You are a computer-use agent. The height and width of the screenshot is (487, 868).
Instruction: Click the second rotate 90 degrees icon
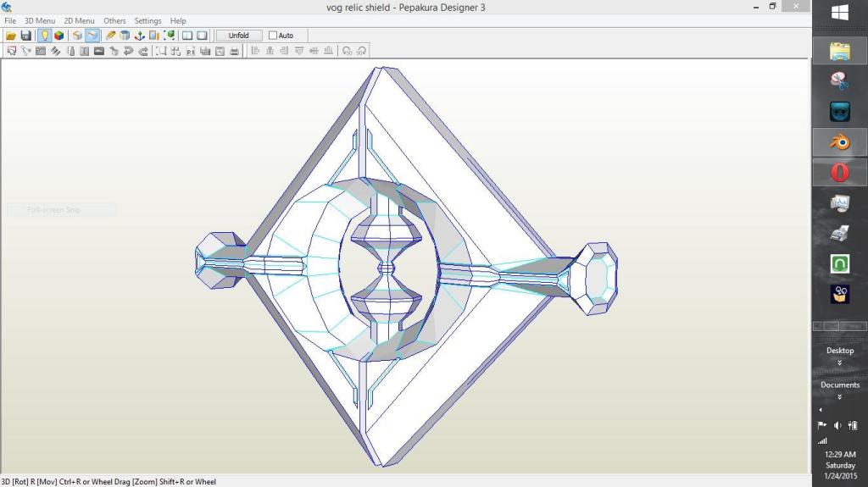click(361, 51)
